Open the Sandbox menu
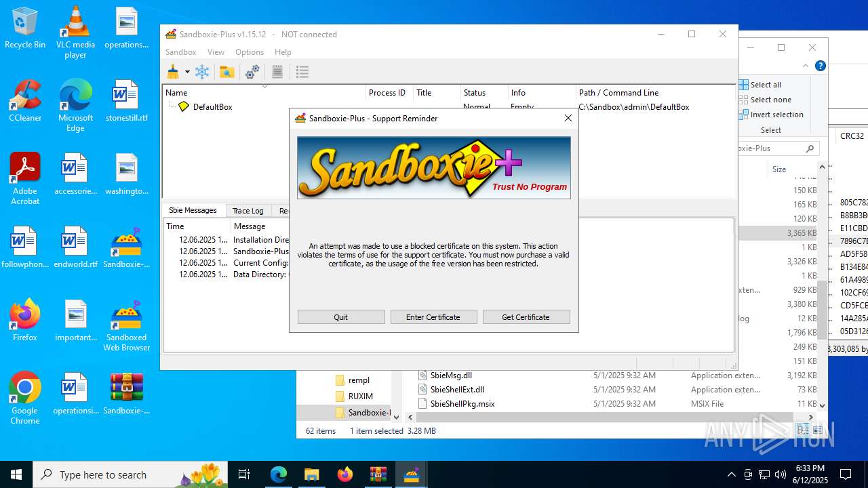Image resolution: width=868 pixels, height=488 pixels. click(x=181, y=52)
